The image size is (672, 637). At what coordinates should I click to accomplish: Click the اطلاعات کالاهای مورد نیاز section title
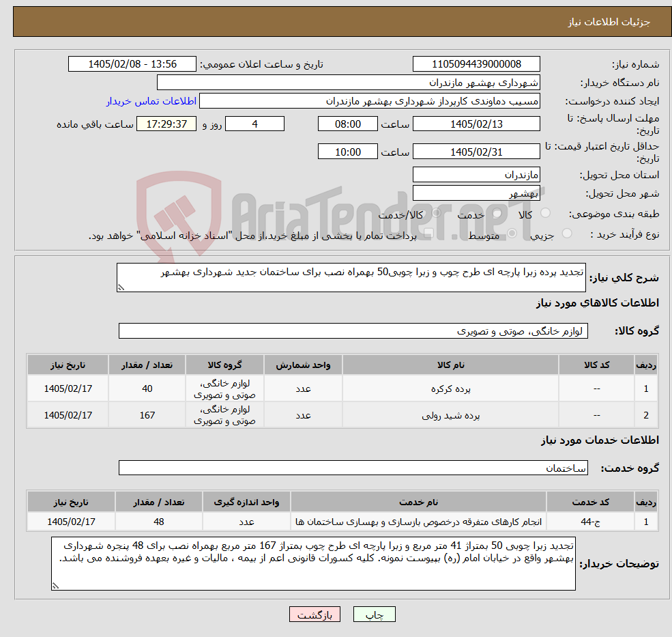(598, 303)
